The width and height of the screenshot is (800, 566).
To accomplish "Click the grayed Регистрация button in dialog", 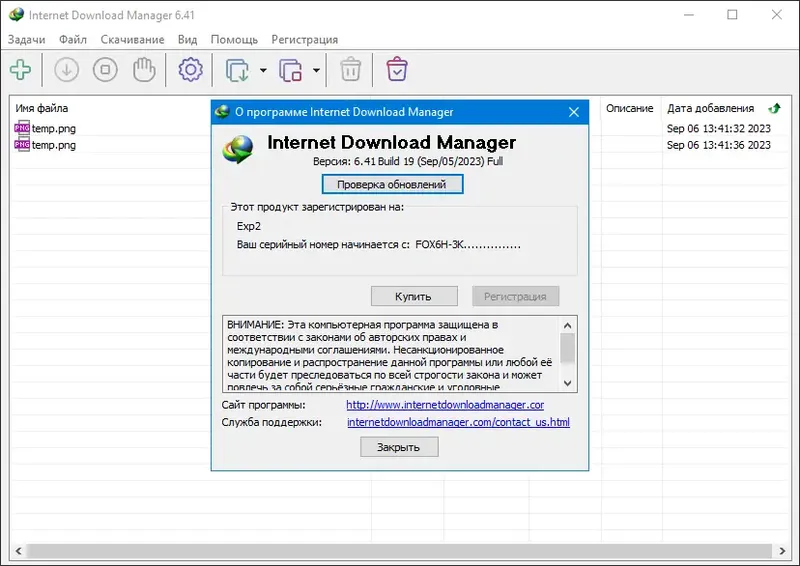I will click(x=515, y=297).
